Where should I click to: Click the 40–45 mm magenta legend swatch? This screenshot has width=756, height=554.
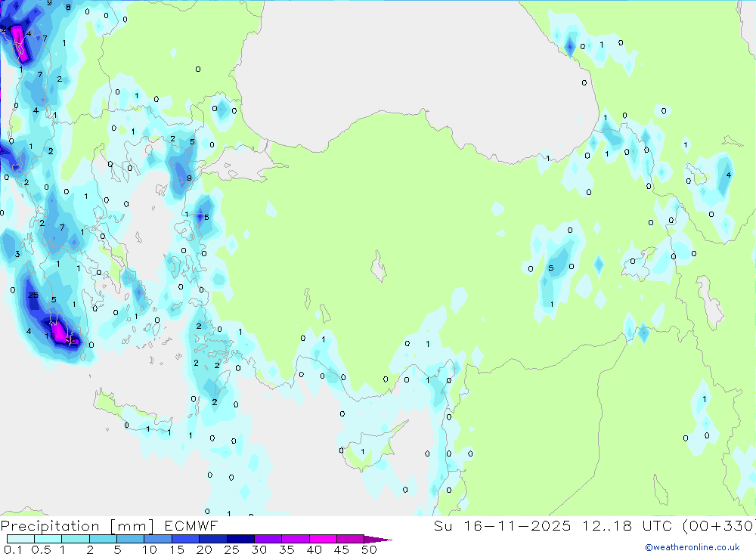(x=323, y=539)
